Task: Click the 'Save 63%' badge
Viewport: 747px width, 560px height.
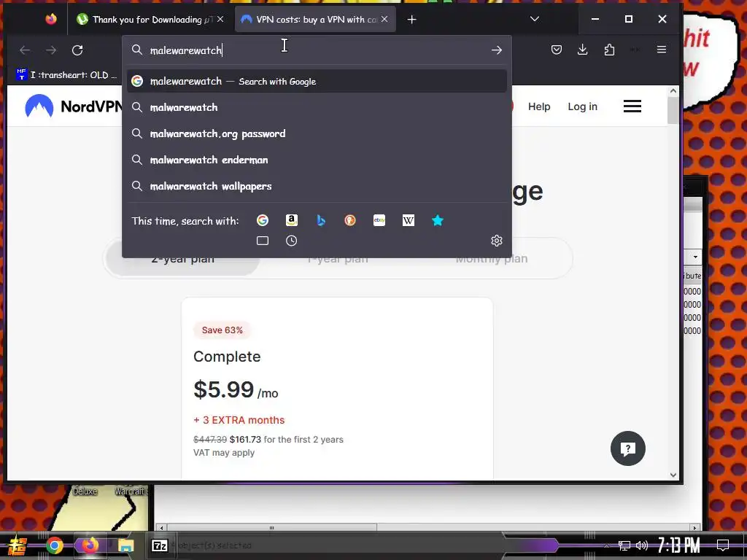Action: (x=222, y=330)
